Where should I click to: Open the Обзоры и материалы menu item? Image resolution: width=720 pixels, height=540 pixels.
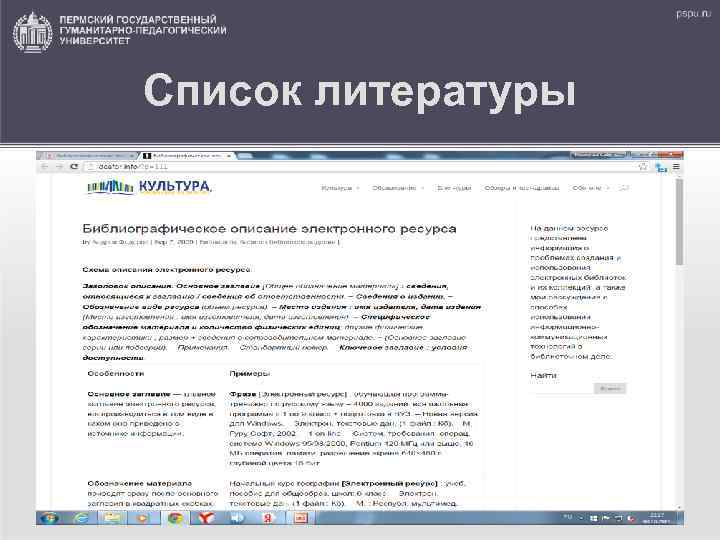point(522,188)
